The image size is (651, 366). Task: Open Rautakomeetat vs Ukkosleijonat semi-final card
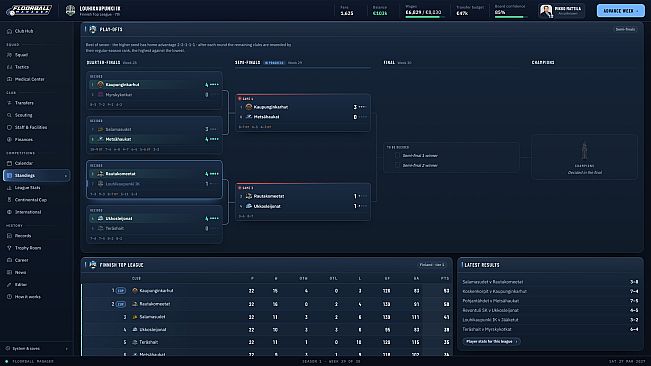(303, 202)
